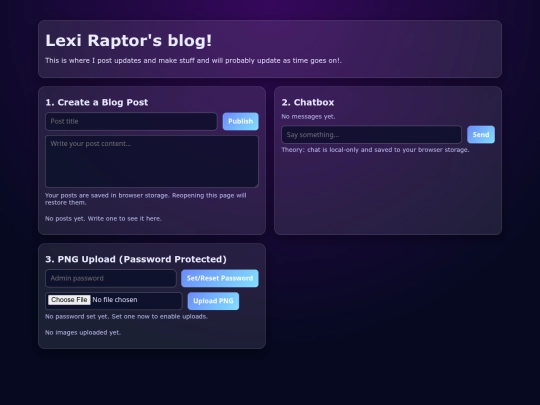
Task: Click into the post content textarea
Action: pos(152,162)
